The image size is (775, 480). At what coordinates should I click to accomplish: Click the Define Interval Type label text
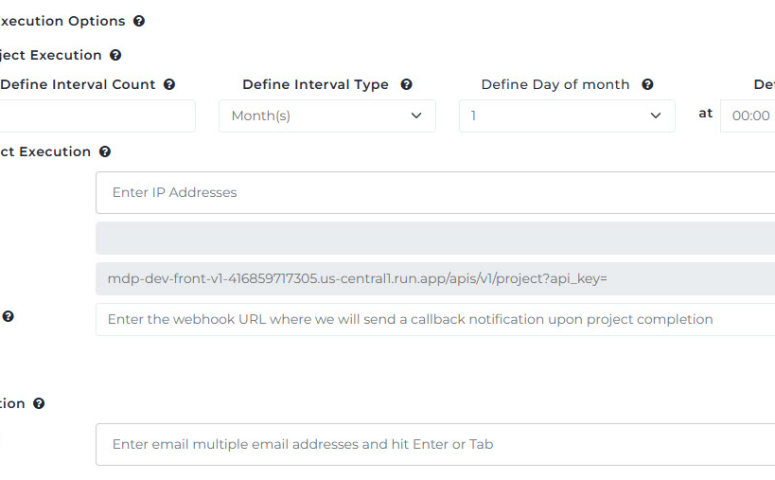tap(315, 85)
